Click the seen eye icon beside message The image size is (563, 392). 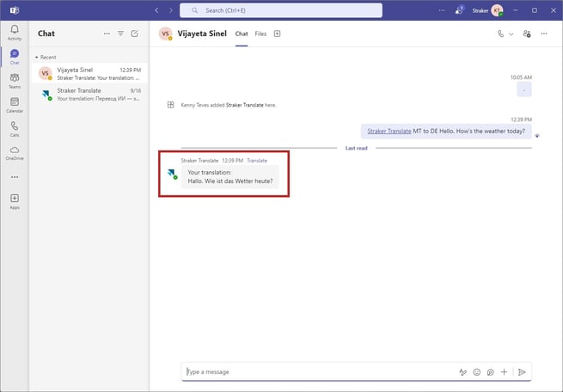537,136
